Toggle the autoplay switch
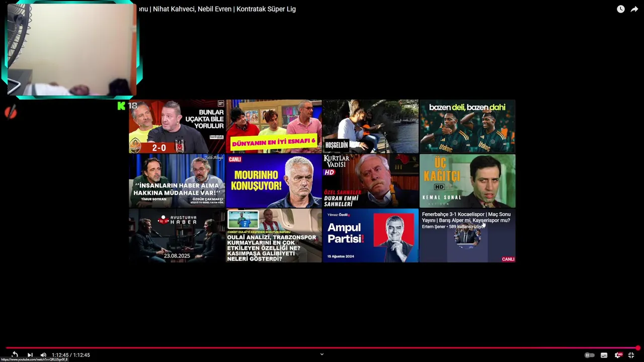Viewport: 644px width, 362px height. [x=589, y=355]
